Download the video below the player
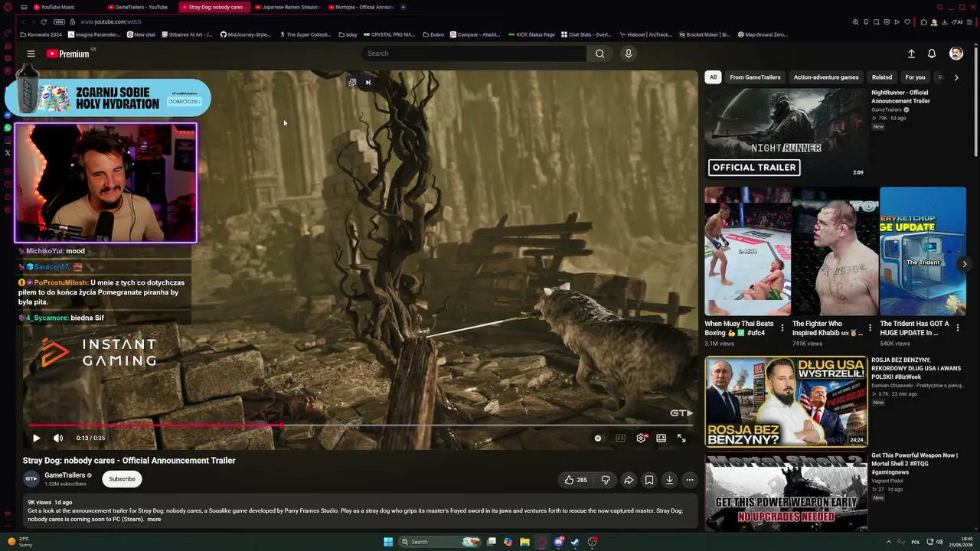Screen dimensions: 980x551 click(x=669, y=480)
